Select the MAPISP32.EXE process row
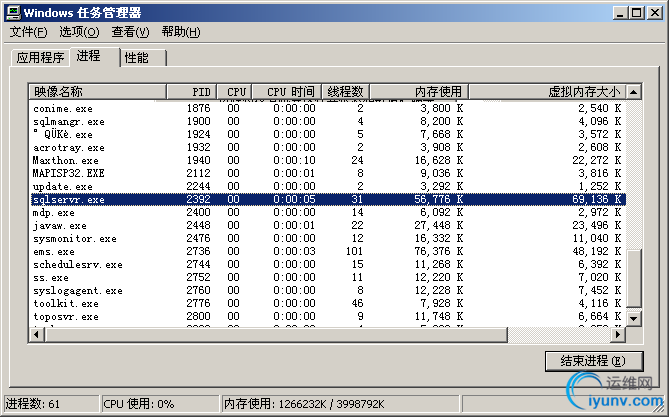 pos(328,173)
